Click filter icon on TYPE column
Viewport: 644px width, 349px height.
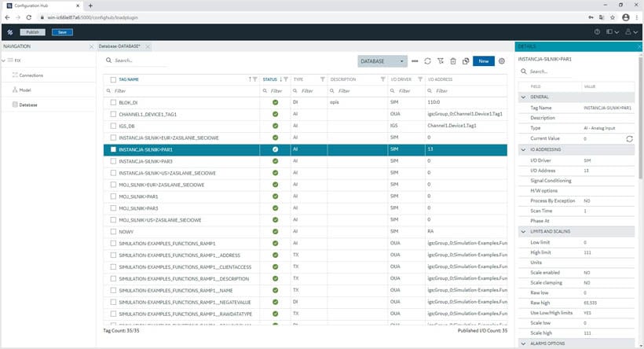point(323,79)
